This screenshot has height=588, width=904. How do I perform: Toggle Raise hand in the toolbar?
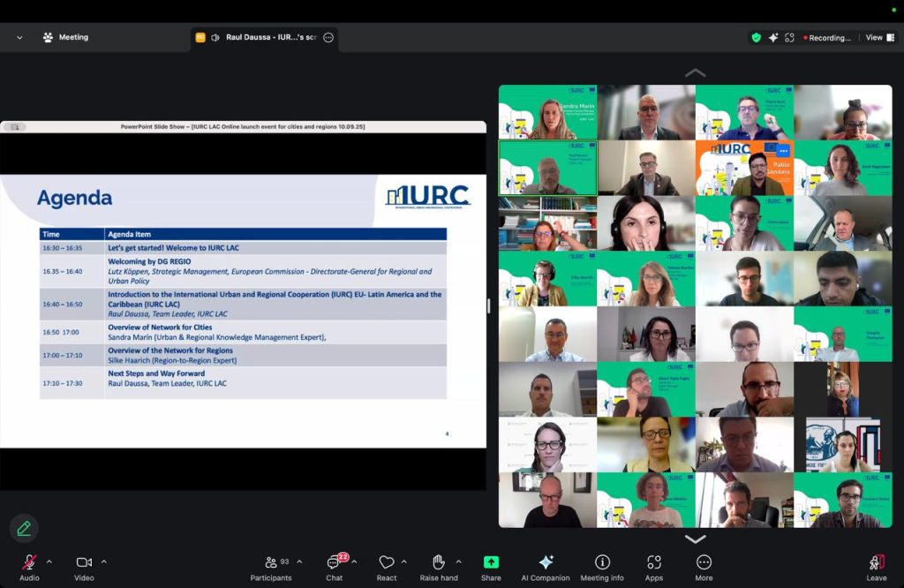(438, 566)
